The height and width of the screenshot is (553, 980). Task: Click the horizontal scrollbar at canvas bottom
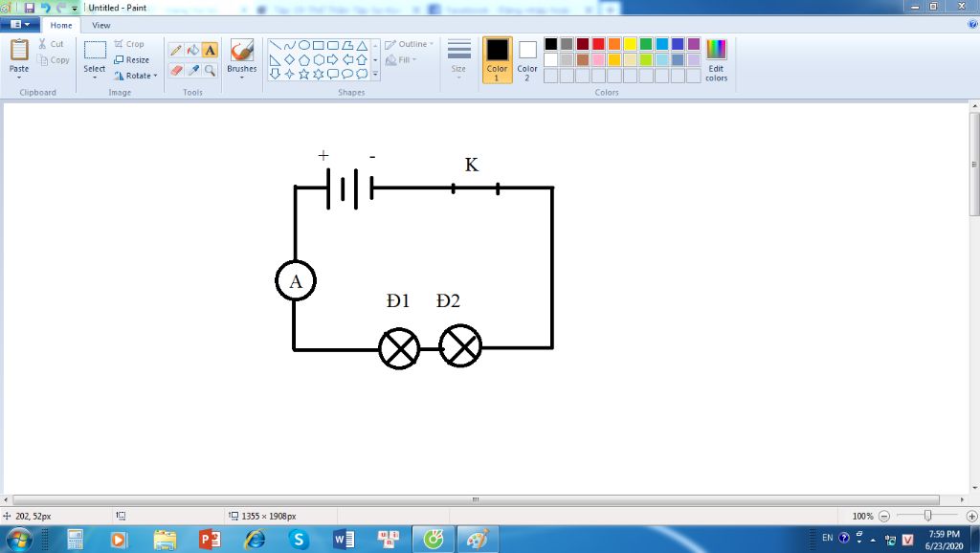pos(476,499)
